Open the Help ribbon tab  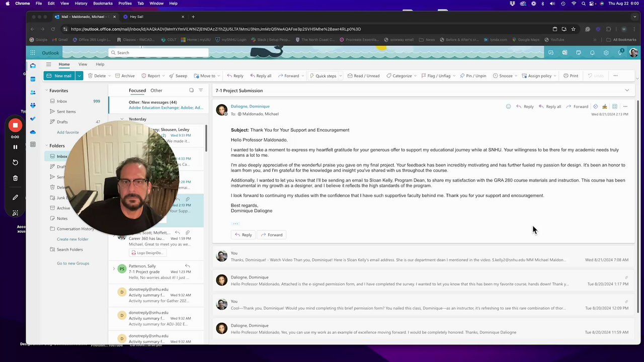point(100,64)
